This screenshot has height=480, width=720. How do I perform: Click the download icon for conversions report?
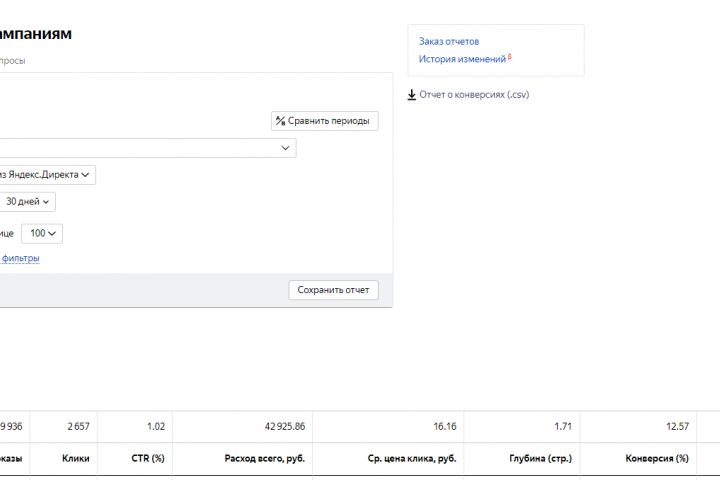(412, 95)
